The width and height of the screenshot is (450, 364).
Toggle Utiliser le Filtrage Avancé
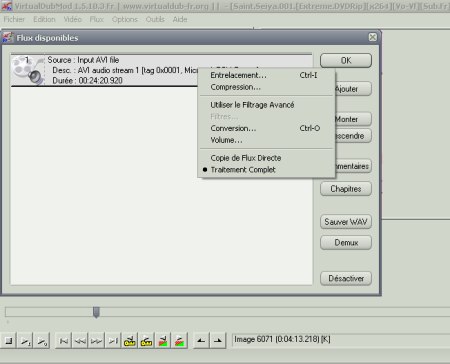pyautogui.click(x=266, y=105)
